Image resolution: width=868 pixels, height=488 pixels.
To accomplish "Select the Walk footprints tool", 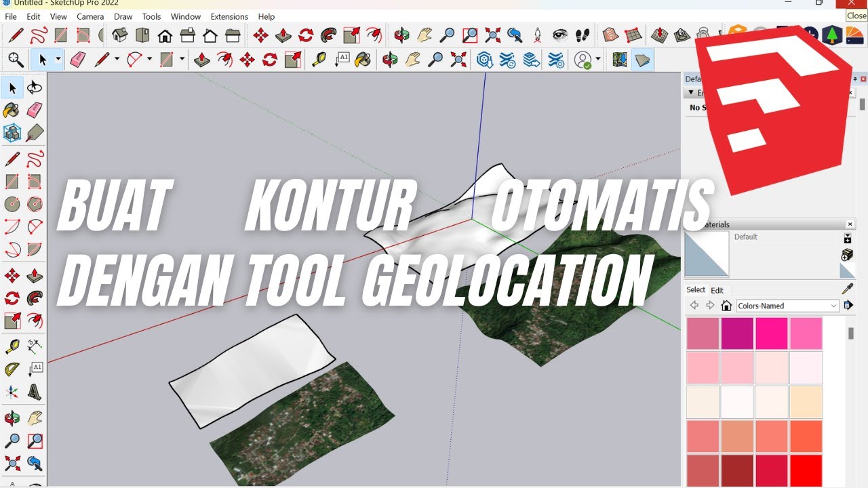I will coord(582,35).
